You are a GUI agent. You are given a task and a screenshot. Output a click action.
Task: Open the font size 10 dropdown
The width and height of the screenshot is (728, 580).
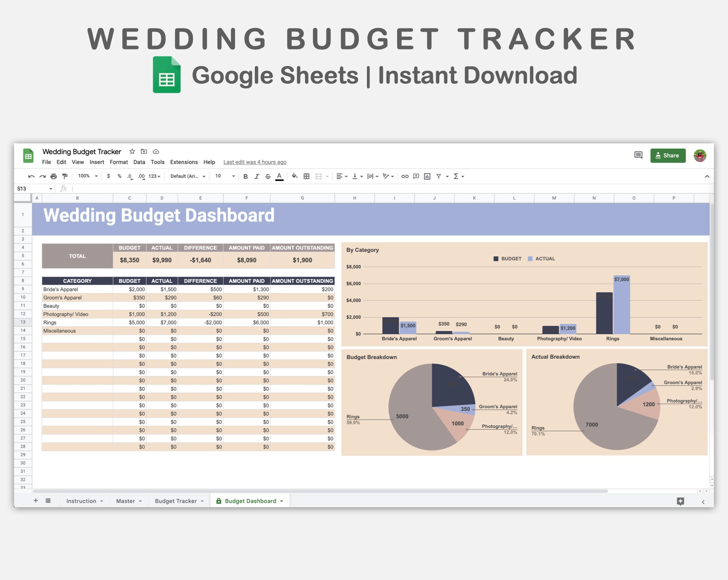[x=225, y=176]
